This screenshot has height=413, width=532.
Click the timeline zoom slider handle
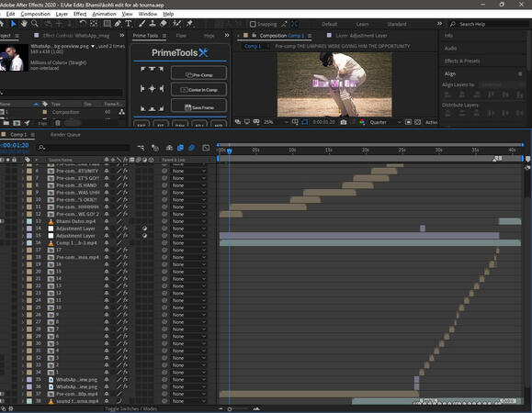(x=230, y=409)
